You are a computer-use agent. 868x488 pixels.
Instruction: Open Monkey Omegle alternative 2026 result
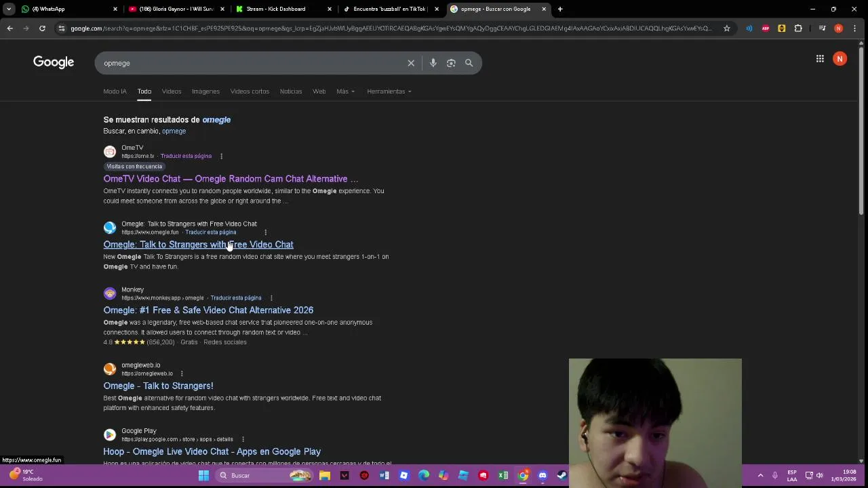pyautogui.click(x=208, y=310)
